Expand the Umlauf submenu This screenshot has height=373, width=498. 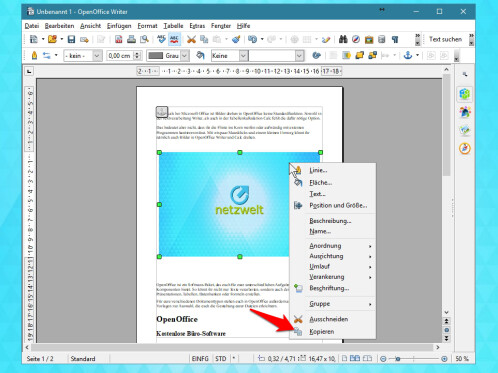coord(333,267)
